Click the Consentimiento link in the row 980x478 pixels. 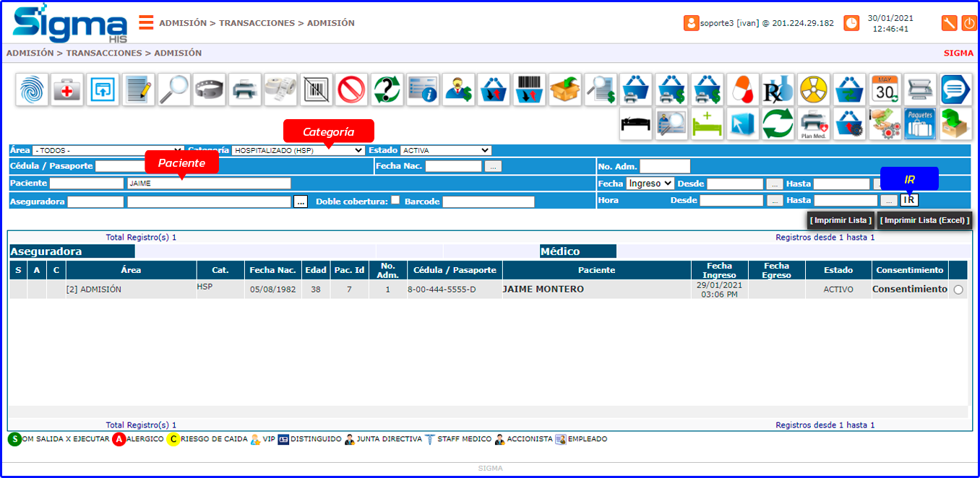coord(909,289)
